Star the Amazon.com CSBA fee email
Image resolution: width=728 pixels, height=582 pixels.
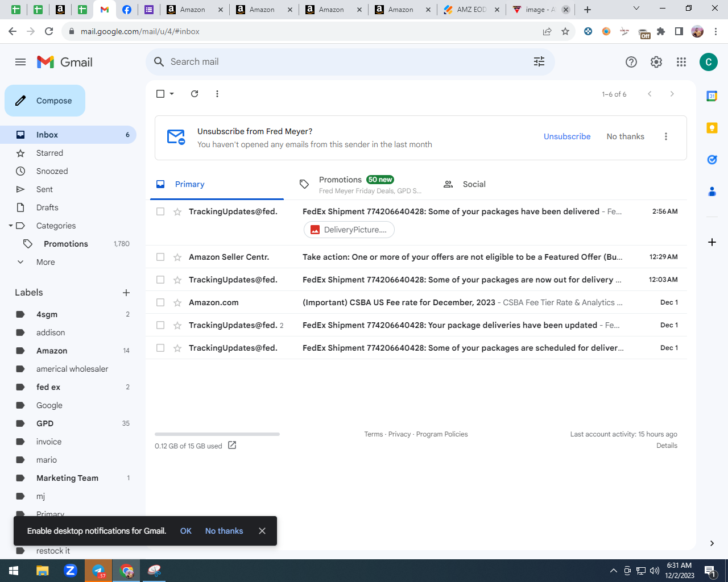click(x=177, y=302)
